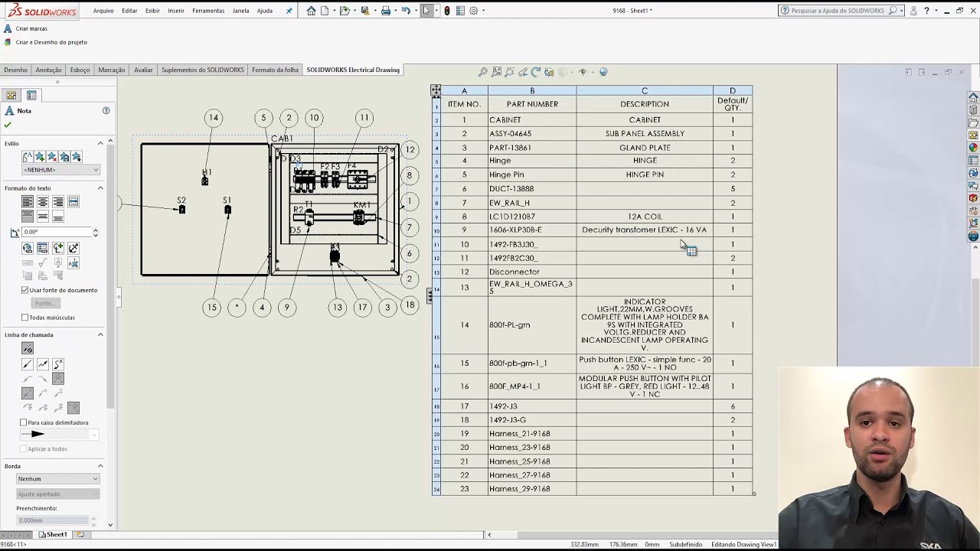Click Criar marcas command
The height and width of the screenshot is (551, 980).
tap(25, 28)
